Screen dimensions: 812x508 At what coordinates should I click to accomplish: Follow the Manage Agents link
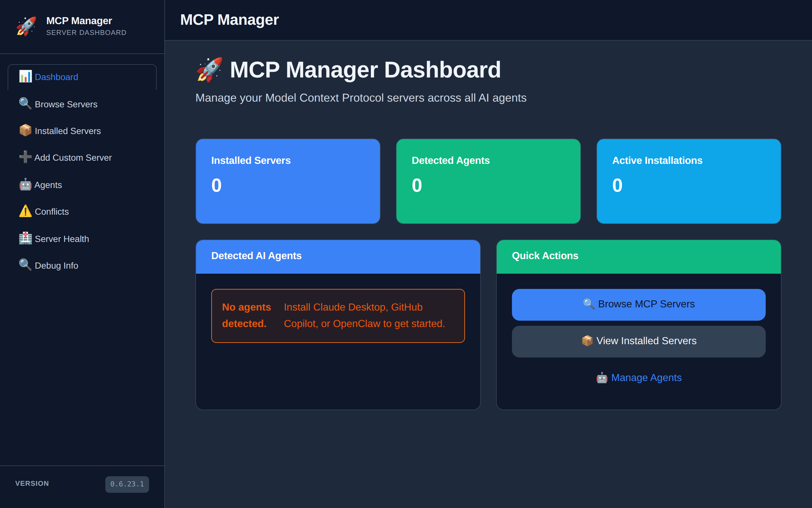click(638, 378)
